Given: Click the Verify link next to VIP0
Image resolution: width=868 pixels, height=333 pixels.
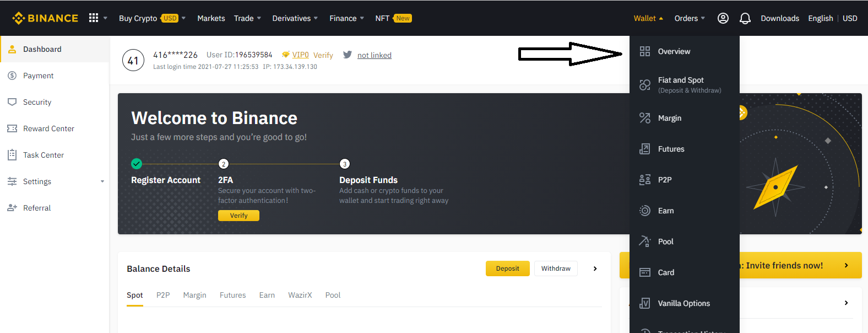Looking at the screenshot, I should (x=323, y=55).
